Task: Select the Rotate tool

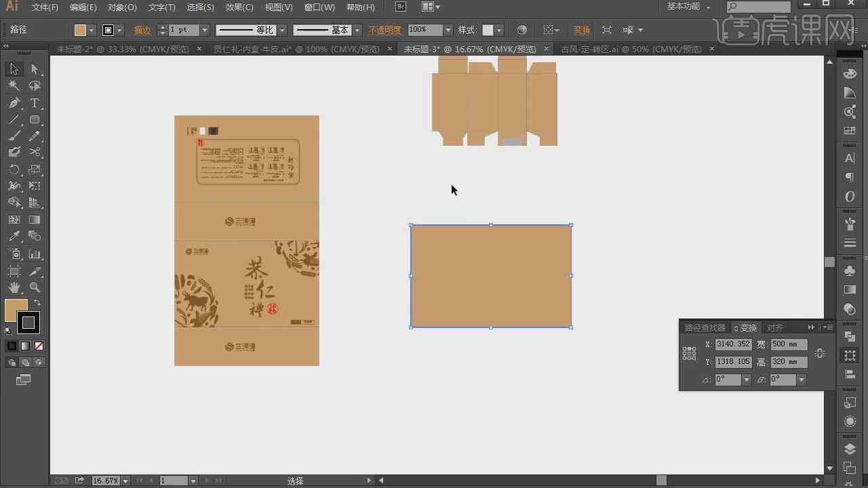Action: tap(14, 169)
